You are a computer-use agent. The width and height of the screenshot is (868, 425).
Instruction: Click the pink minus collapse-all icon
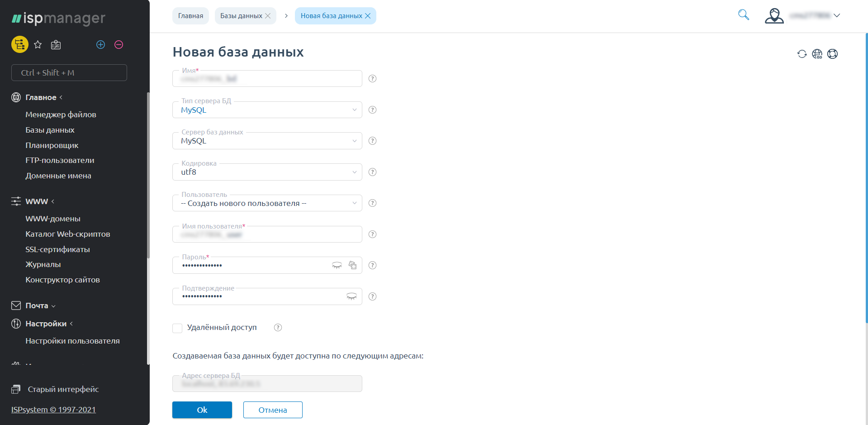click(119, 44)
